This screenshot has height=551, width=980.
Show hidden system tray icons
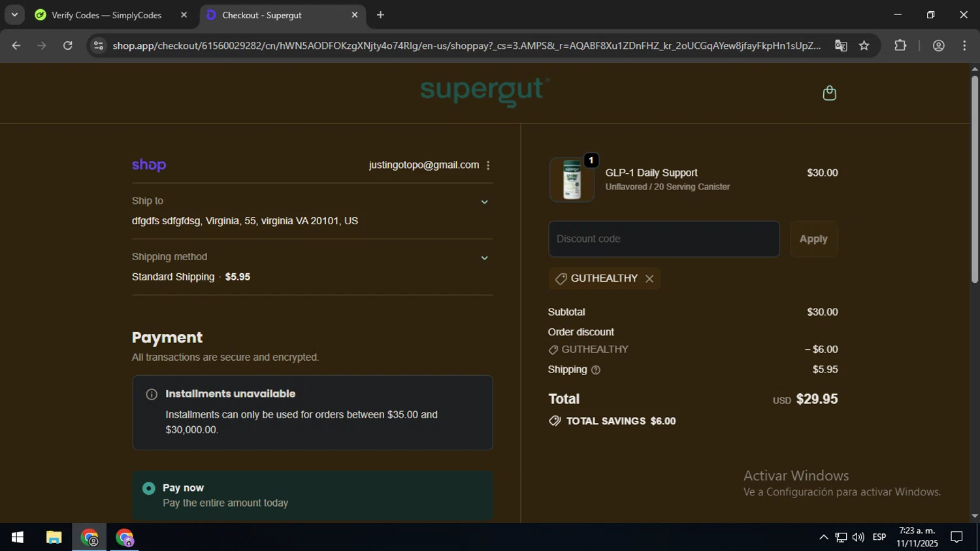pos(824,537)
